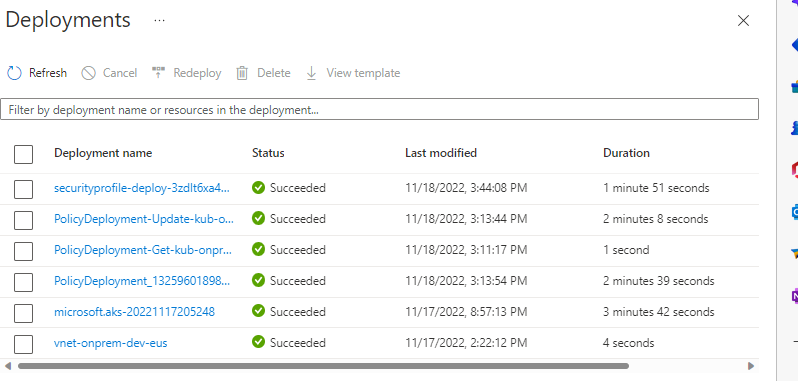Click green success icon for PolicyDeployment_13259601898 row
This screenshot has height=381, width=798.
coord(259,281)
